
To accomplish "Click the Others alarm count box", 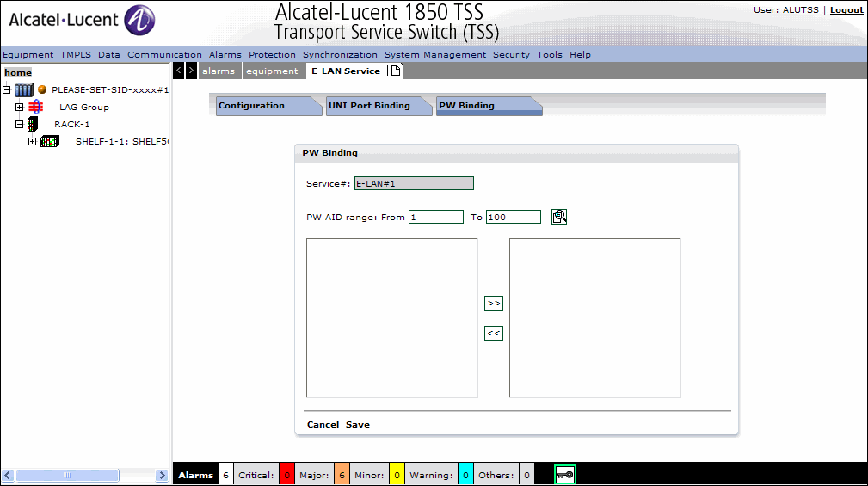I will tap(526, 475).
